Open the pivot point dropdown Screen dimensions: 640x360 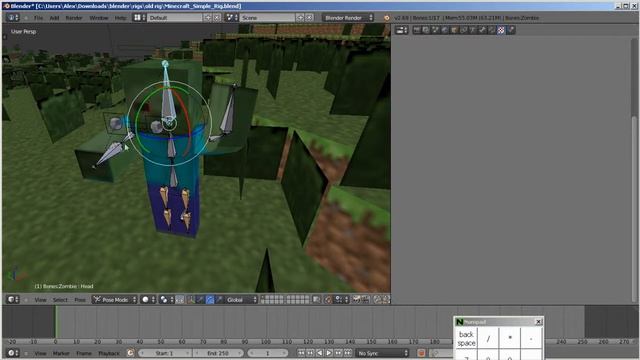pos(166,300)
